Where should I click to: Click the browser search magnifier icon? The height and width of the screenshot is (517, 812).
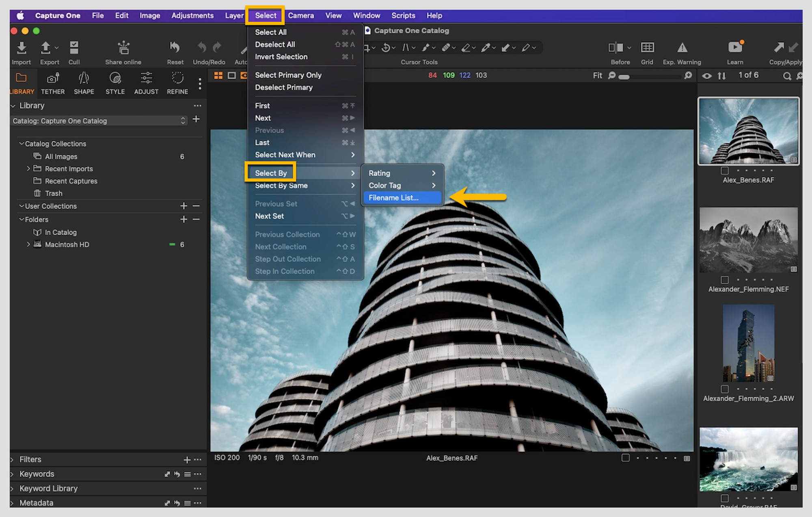(x=787, y=76)
